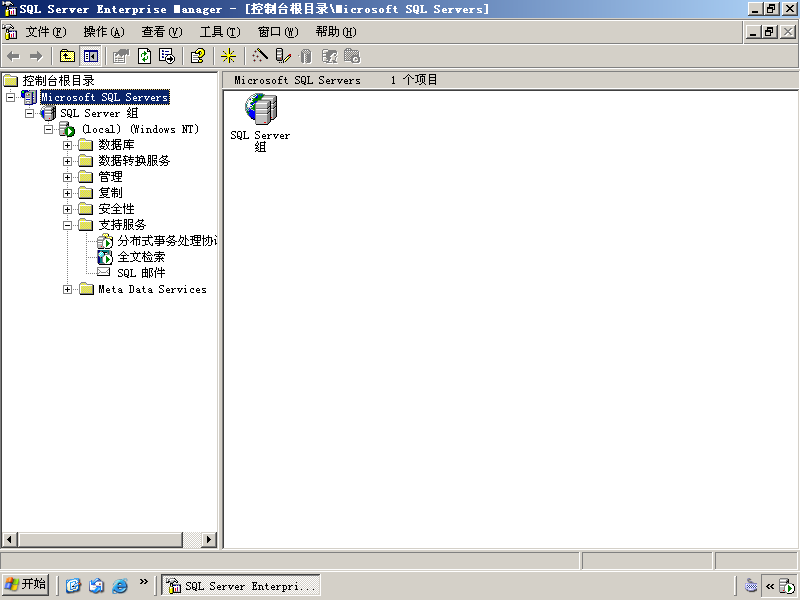This screenshot has width=800, height=600.
Task: Expand the 安全性 folder node
Action: point(67,209)
